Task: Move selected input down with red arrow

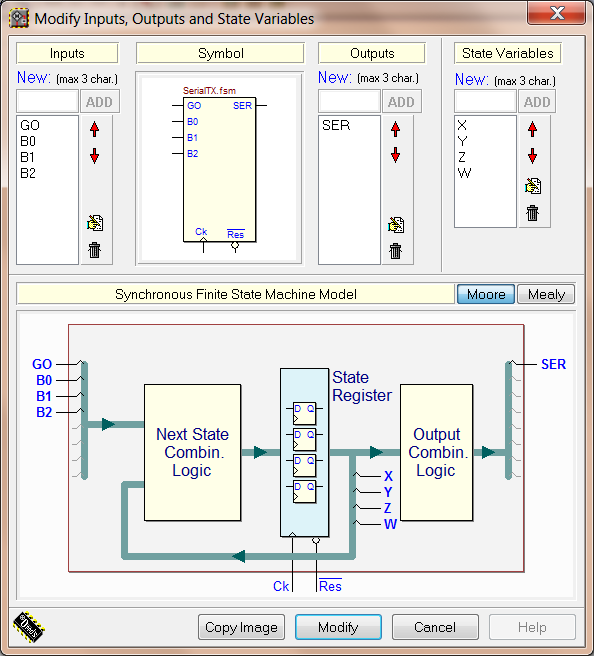Action: click(x=95, y=156)
